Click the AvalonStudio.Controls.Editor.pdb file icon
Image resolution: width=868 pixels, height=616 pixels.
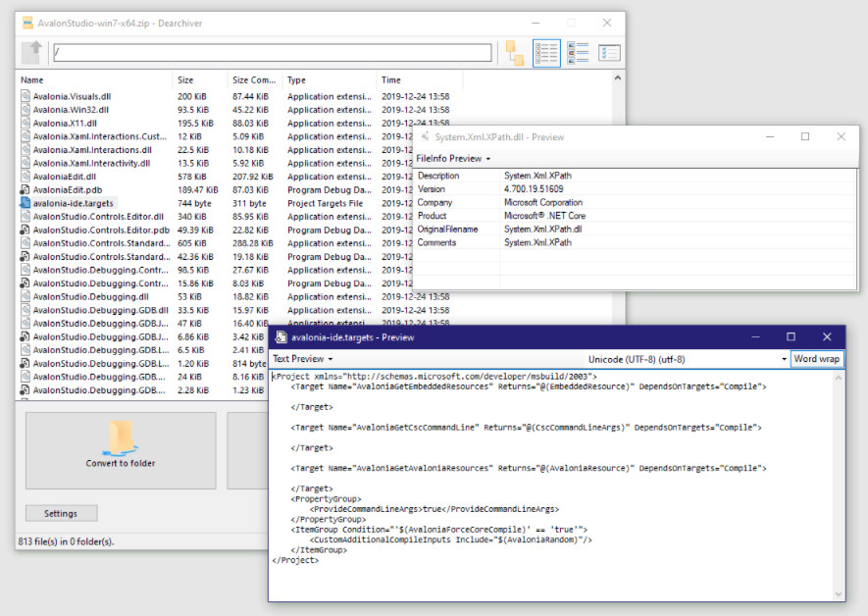click(25, 230)
